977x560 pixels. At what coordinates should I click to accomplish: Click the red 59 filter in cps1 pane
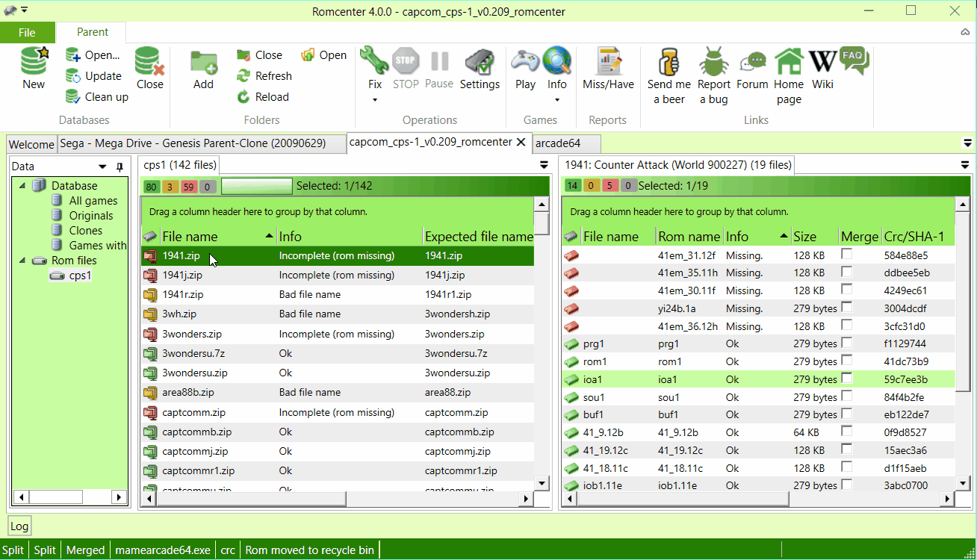[188, 186]
